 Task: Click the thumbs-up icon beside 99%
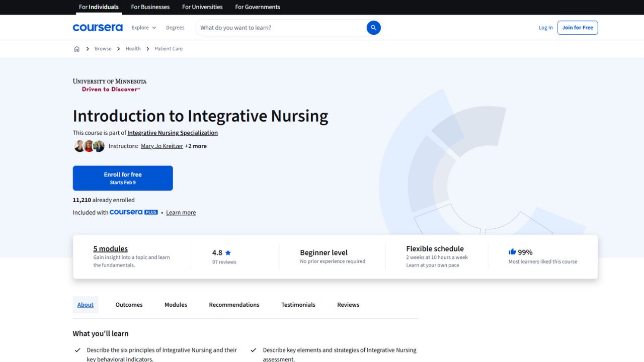point(512,251)
